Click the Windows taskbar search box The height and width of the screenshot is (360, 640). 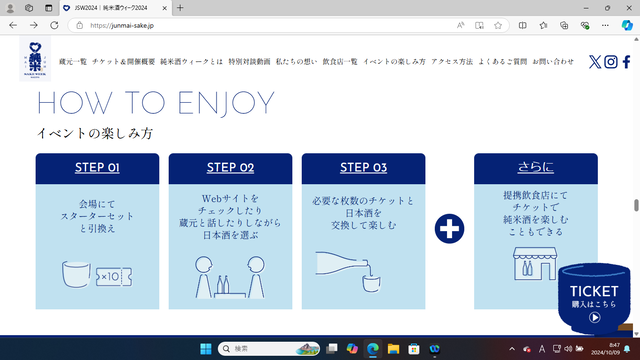(269, 349)
